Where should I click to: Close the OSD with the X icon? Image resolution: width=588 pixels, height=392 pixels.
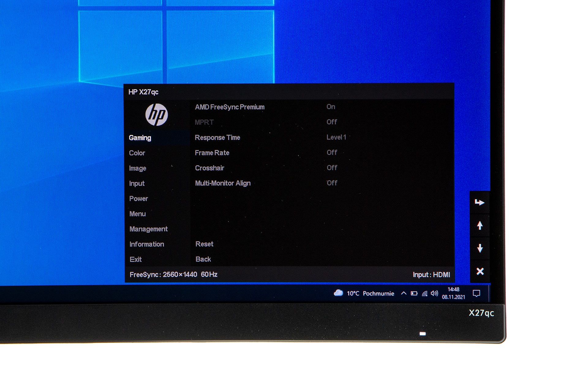coord(480,271)
